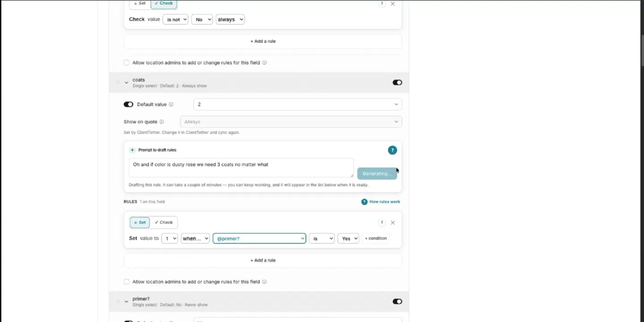Delete the 'Set value to 1' rule
644x322 pixels.
click(x=393, y=223)
